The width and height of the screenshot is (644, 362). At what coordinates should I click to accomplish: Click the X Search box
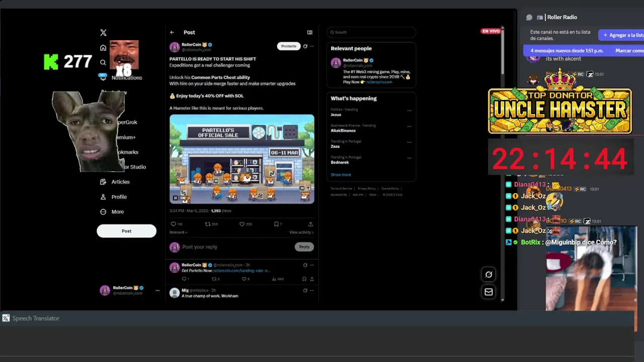coord(371,32)
